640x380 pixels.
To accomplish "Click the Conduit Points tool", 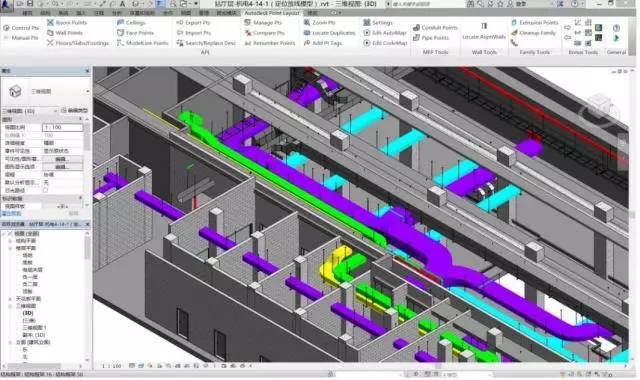I will pos(435,27).
